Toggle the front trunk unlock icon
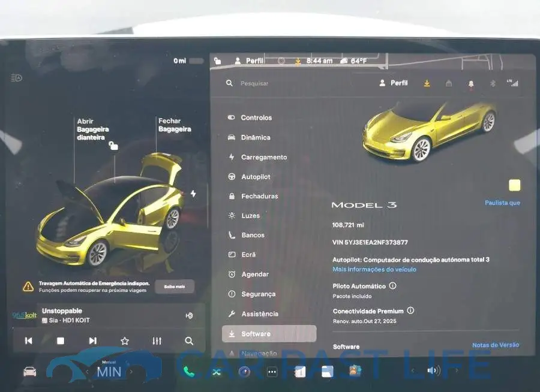Screen dimensions: 540x392 pos(113,146)
